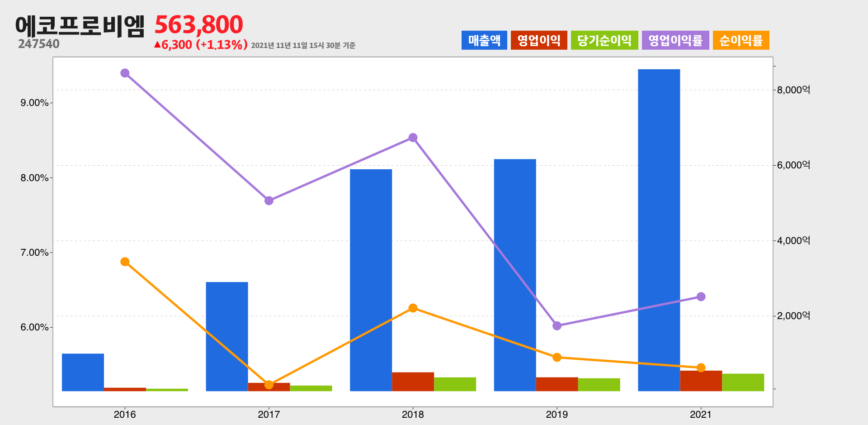
Task: Click the 2,000억 right axis label
Action: pos(793,315)
